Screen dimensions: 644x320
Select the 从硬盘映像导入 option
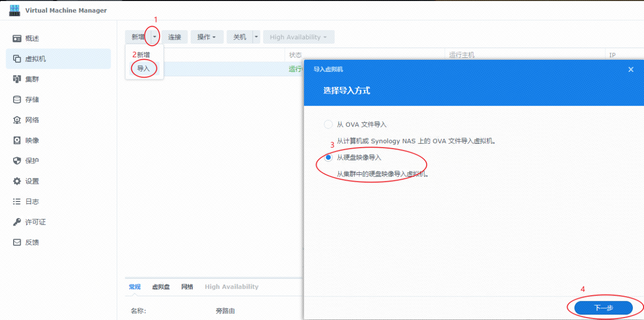point(328,157)
